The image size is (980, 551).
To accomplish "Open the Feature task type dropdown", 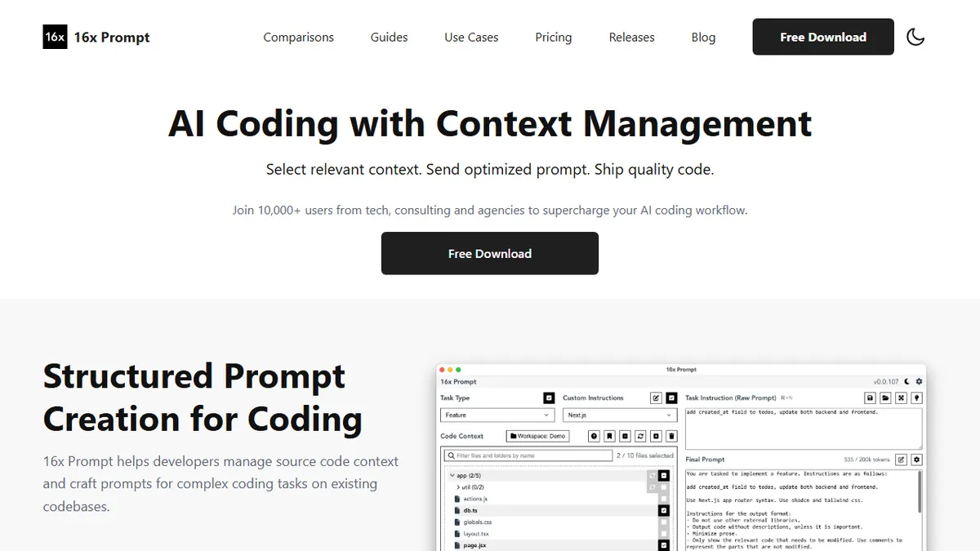I will (497, 415).
